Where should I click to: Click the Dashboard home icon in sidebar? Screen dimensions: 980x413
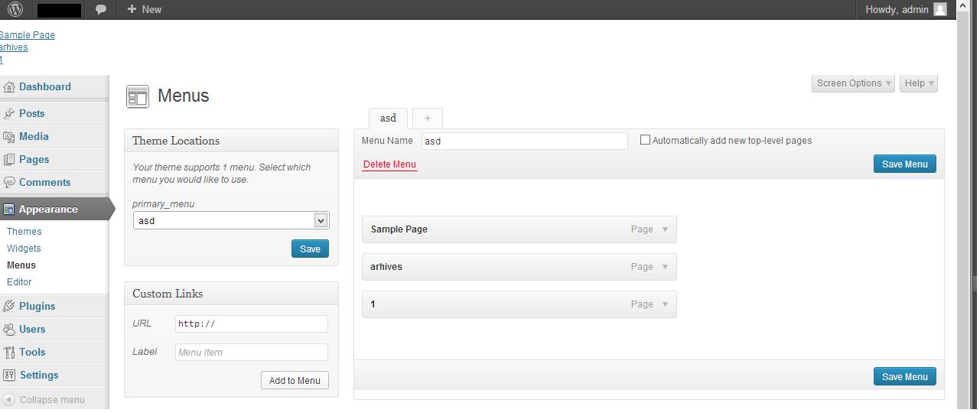click(x=9, y=87)
